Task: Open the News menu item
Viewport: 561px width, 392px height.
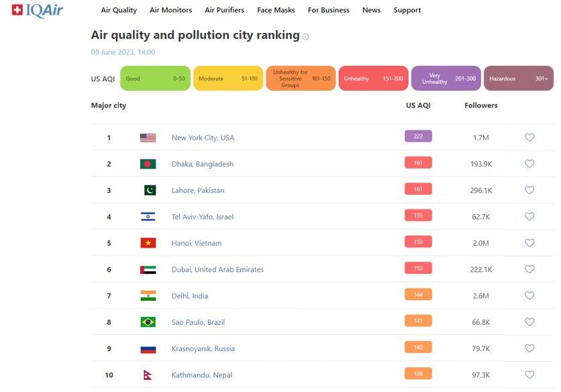Action: click(x=371, y=10)
